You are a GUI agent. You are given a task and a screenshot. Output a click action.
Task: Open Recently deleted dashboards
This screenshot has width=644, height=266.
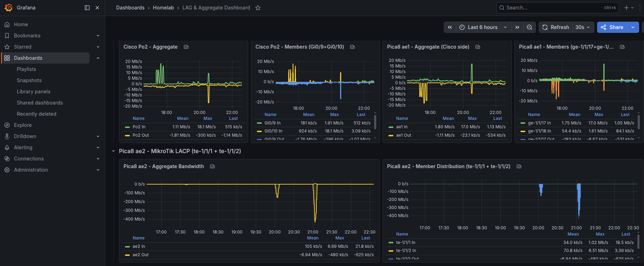(x=36, y=114)
